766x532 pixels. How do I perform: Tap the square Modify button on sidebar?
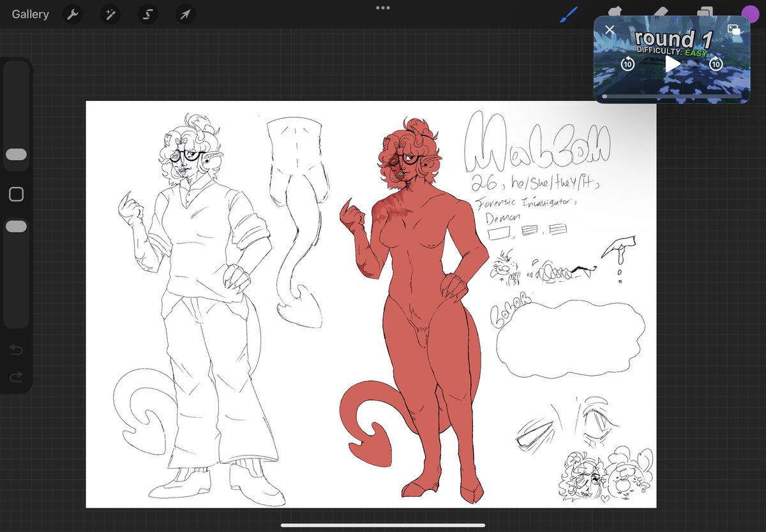coord(16,194)
